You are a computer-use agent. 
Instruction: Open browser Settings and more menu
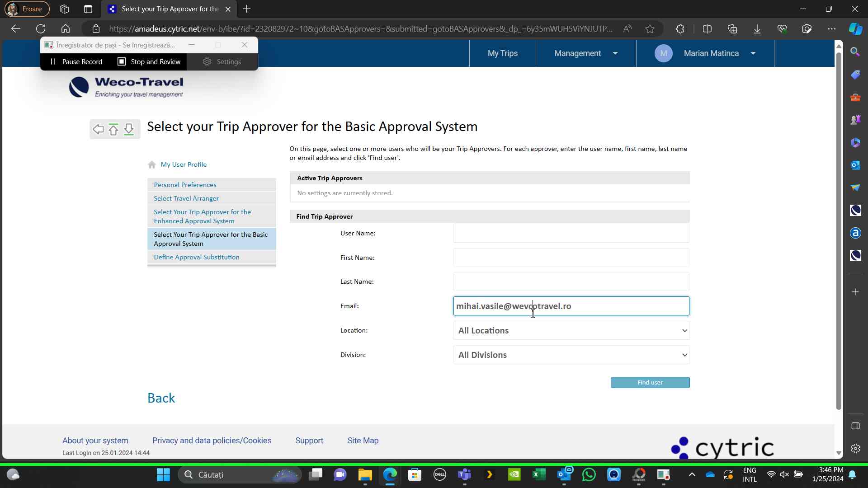tap(832, 29)
